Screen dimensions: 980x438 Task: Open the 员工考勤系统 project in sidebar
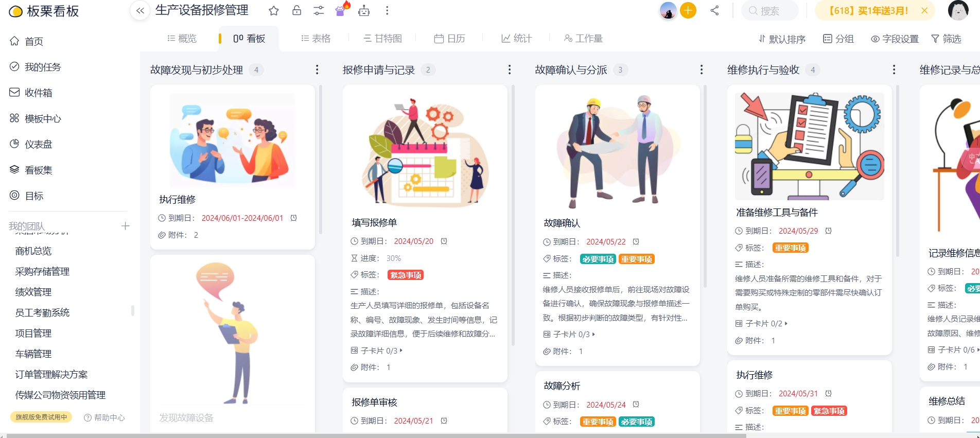42,313
